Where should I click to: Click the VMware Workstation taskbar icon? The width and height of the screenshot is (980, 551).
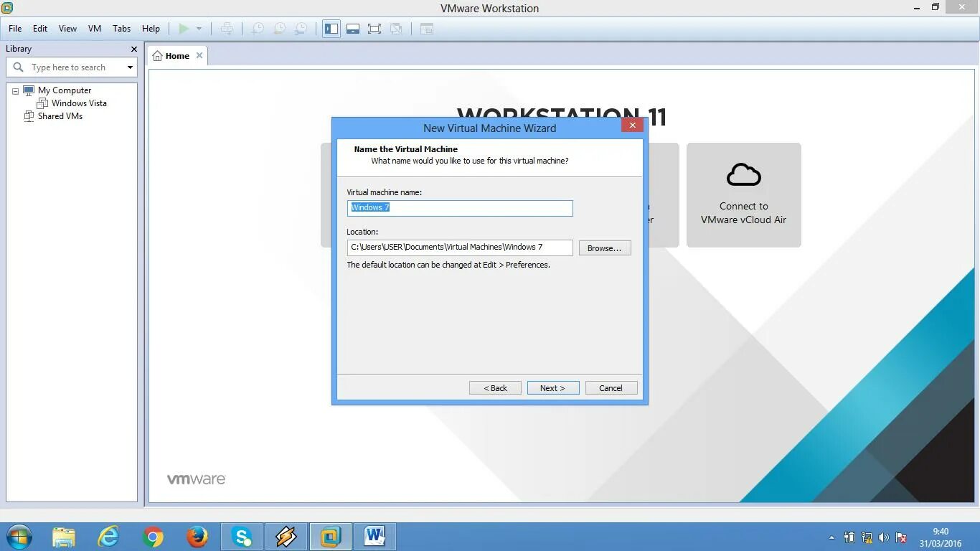(331, 537)
